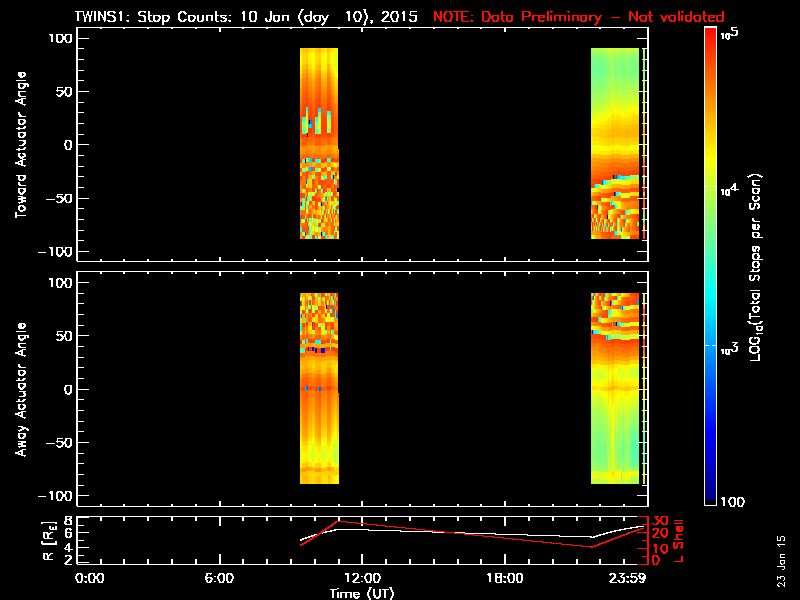Click the 10^3 color bar tick label

click(x=730, y=349)
